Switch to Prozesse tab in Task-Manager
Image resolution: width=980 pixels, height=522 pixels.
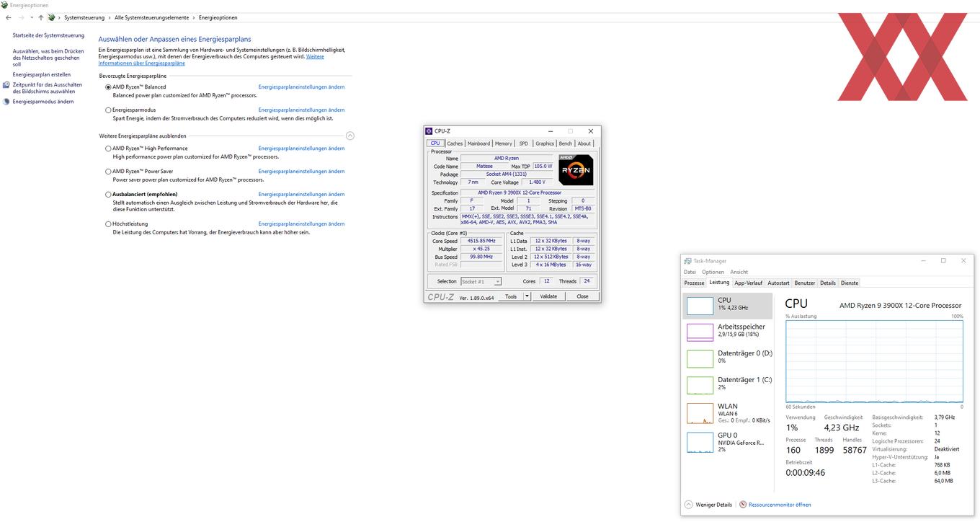click(695, 283)
